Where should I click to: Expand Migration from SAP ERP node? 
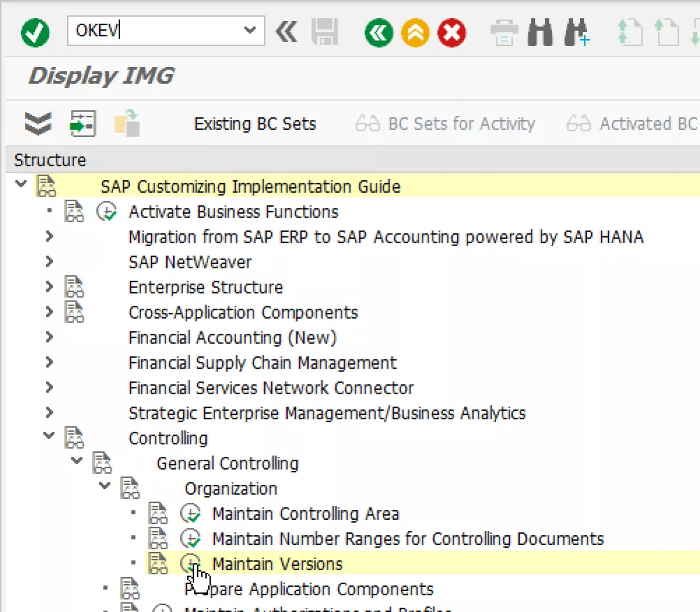coord(49,236)
